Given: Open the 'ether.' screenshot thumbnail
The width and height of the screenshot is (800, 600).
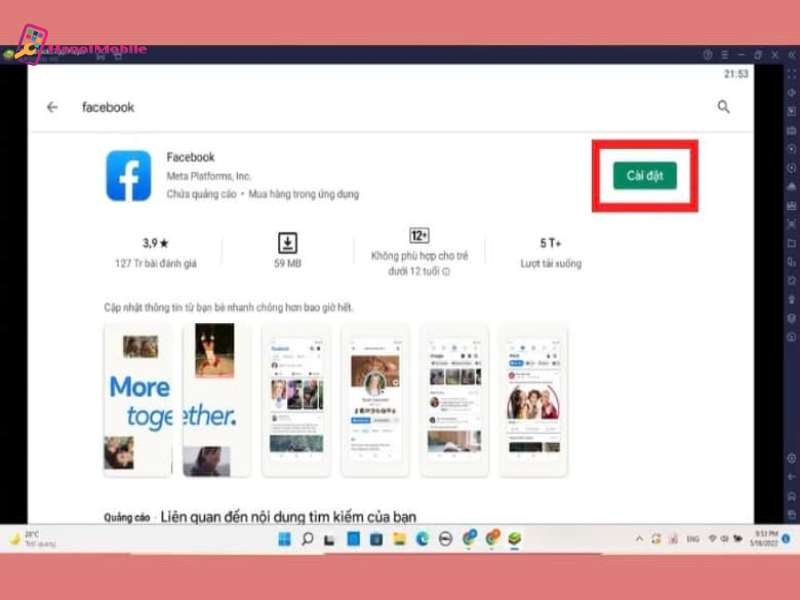Looking at the screenshot, I should 216,400.
